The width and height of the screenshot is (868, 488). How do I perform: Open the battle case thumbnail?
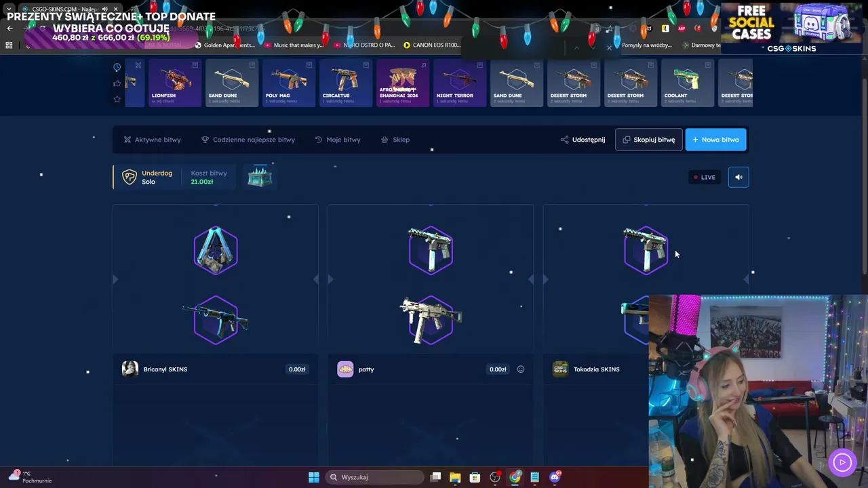coord(260,177)
